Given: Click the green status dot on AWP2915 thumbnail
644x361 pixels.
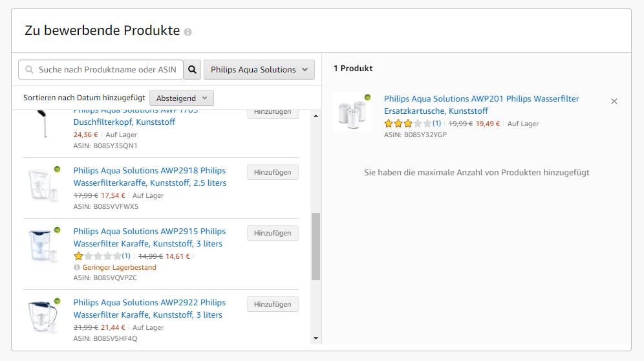Looking at the screenshot, I should click(x=57, y=230).
